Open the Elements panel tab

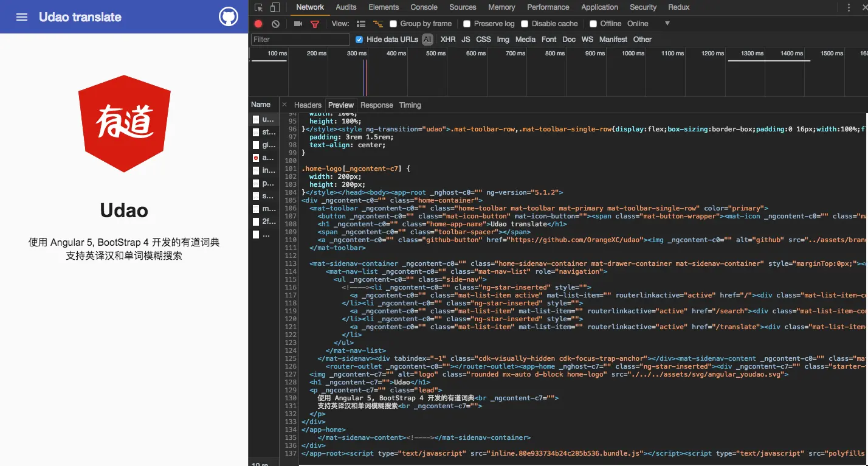pos(384,7)
